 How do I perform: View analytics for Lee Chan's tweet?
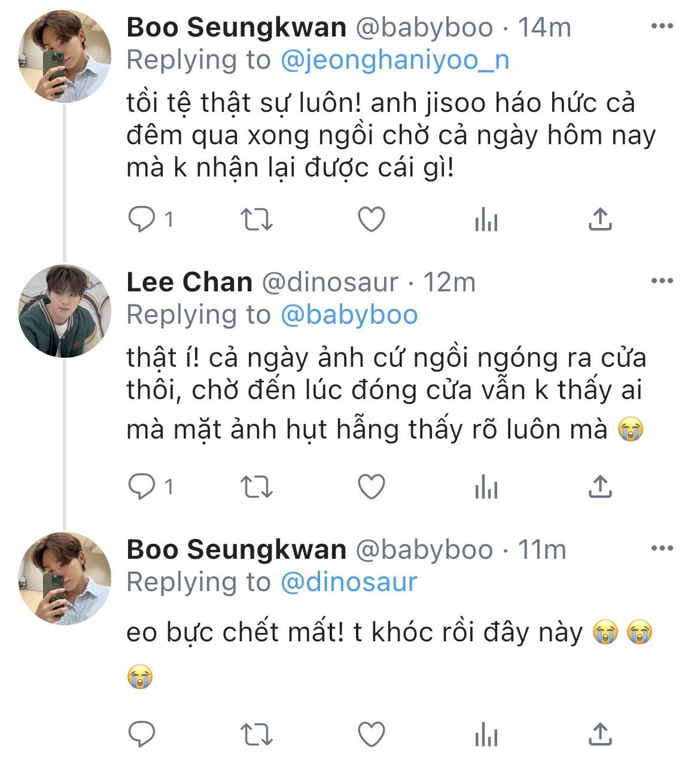click(486, 487)
